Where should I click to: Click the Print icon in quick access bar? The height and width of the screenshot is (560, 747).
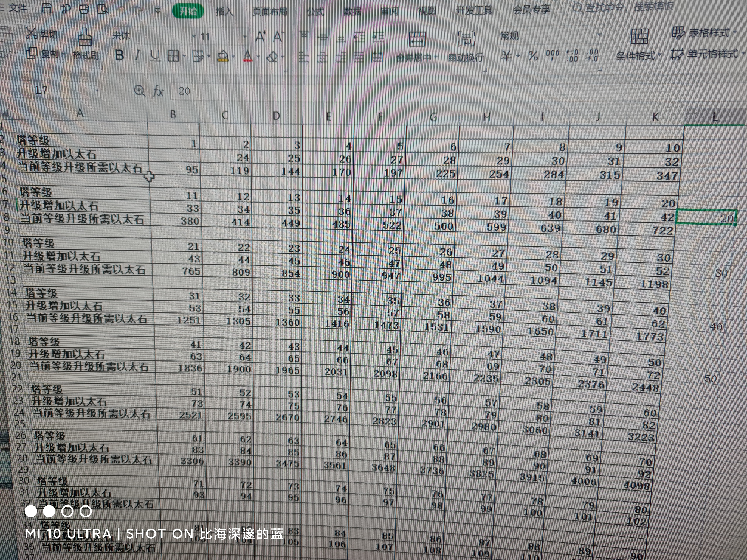click(84, 9)
